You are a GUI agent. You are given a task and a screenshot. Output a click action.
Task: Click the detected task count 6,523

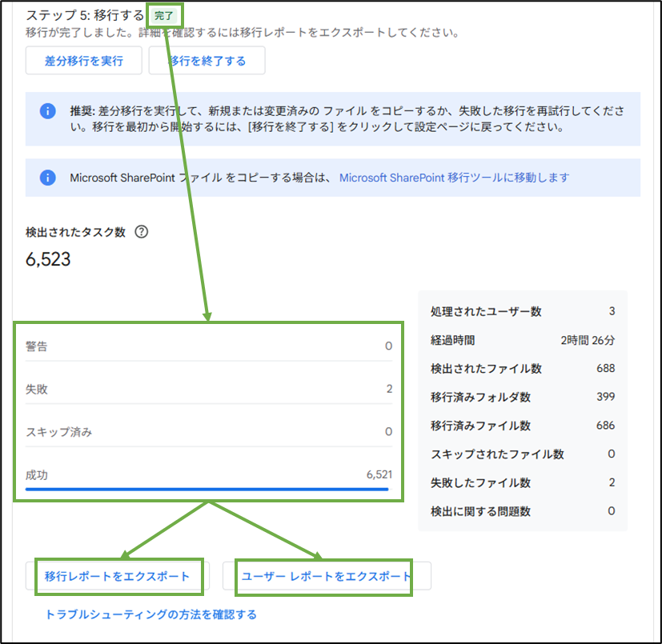48,259
